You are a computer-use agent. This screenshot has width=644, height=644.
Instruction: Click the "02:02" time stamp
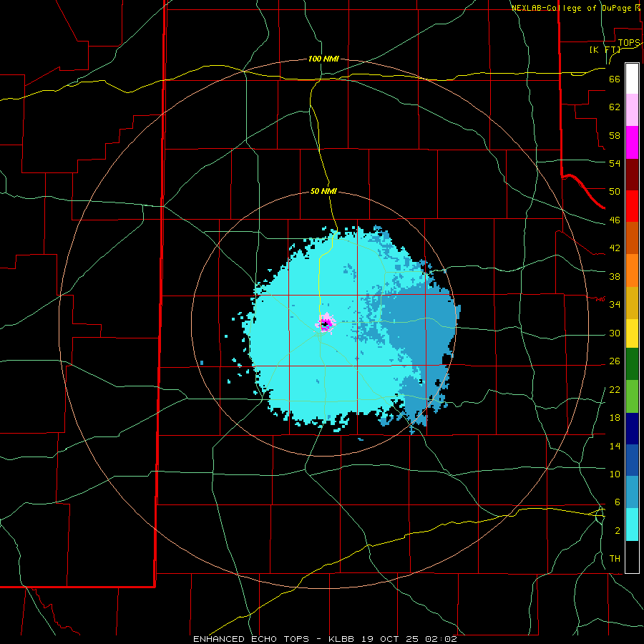441,639
